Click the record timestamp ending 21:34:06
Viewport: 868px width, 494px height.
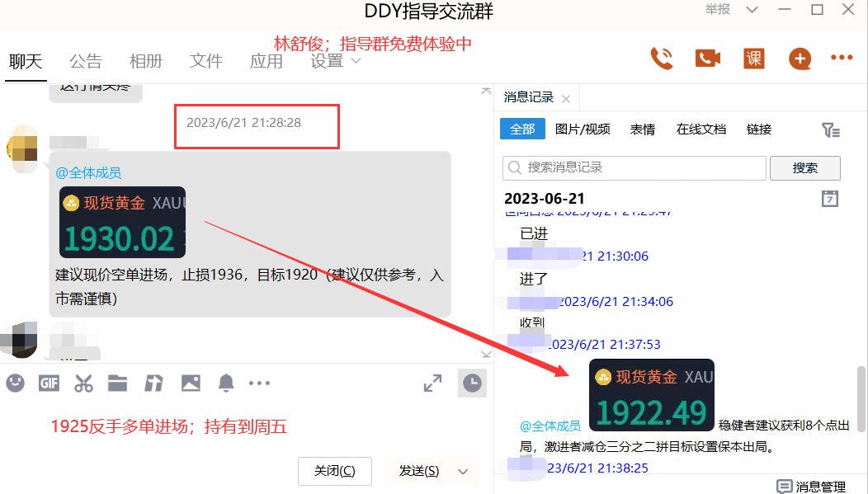(616, 302)
